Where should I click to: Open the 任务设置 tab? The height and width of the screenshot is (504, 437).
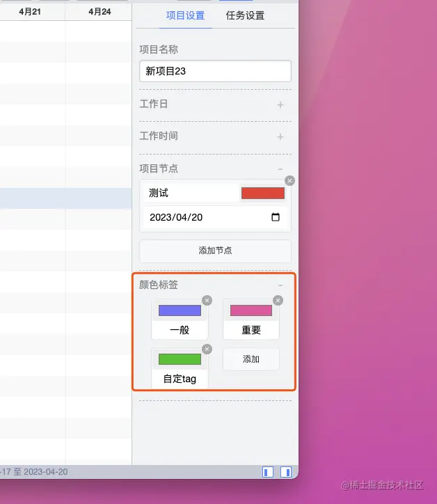245,15
